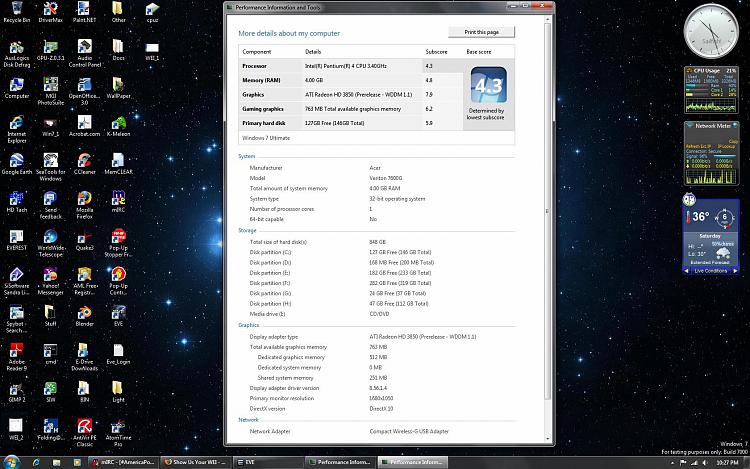
Task: Switch to the mIRC taskbar window
Action: (x=123, y=462)
